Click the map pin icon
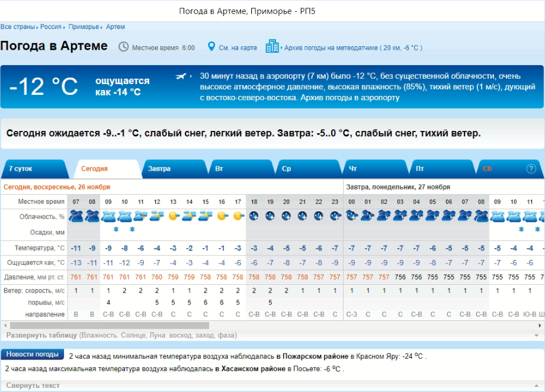The image size is (545, 392). [211, 47]
